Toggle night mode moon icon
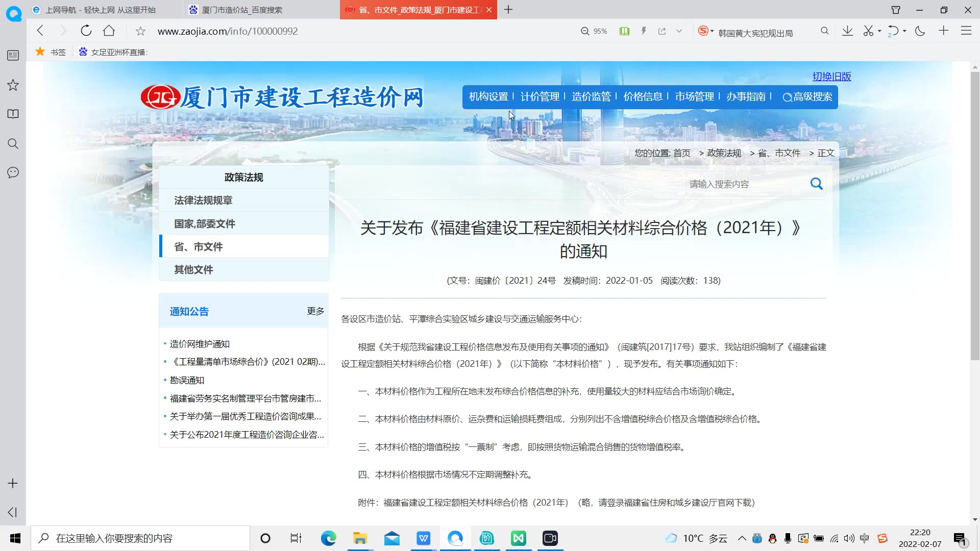Viewport: 980px width, 551px height. pyautogui.click(x=920, y=31)
